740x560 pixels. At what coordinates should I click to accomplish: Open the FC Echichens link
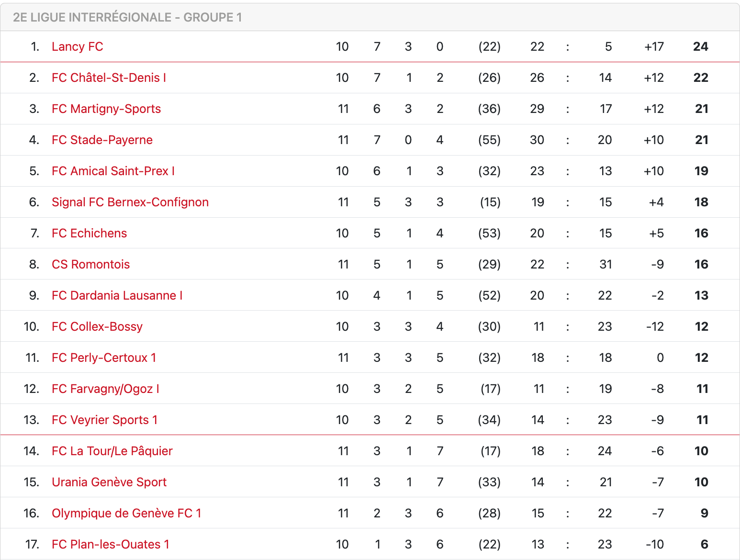coord(89,233)
